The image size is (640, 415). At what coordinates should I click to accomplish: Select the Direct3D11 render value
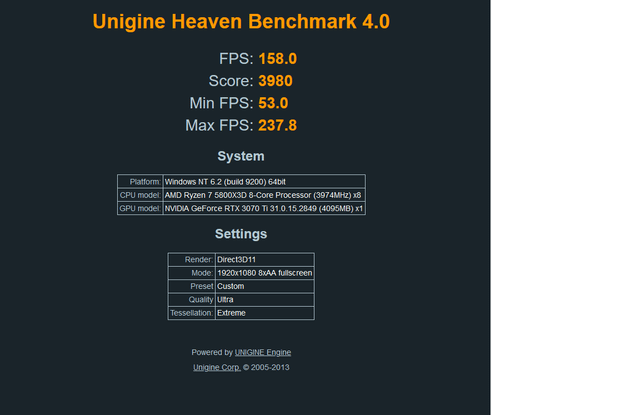tap(264, 260)
